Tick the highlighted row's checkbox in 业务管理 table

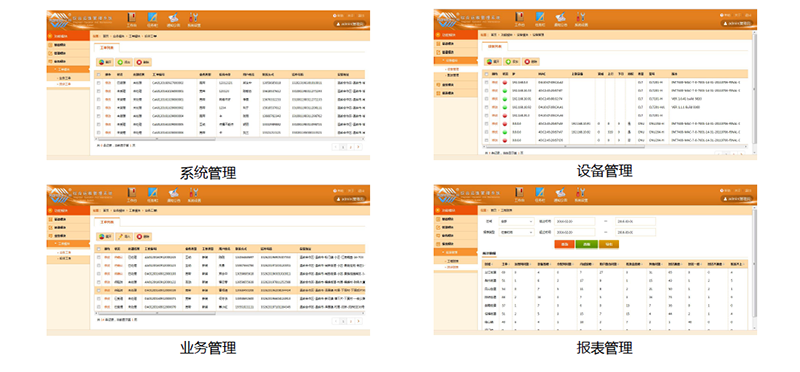coord(98,290)
